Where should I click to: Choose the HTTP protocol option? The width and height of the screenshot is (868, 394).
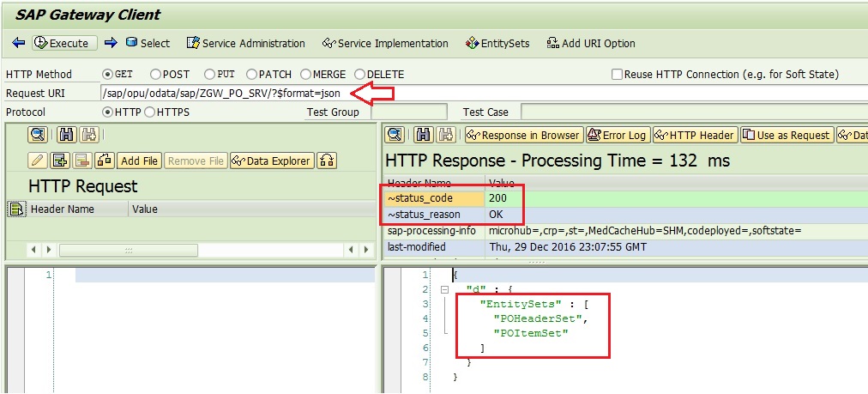107,112
